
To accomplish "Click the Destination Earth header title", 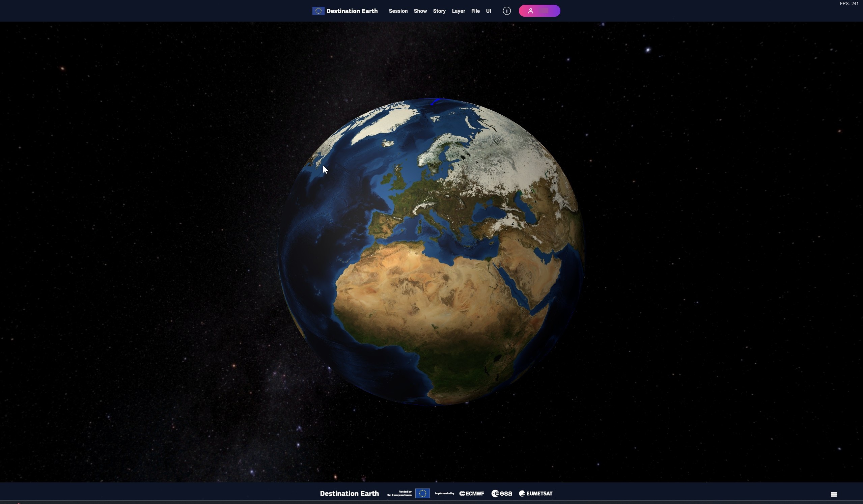I will (352, 11).
